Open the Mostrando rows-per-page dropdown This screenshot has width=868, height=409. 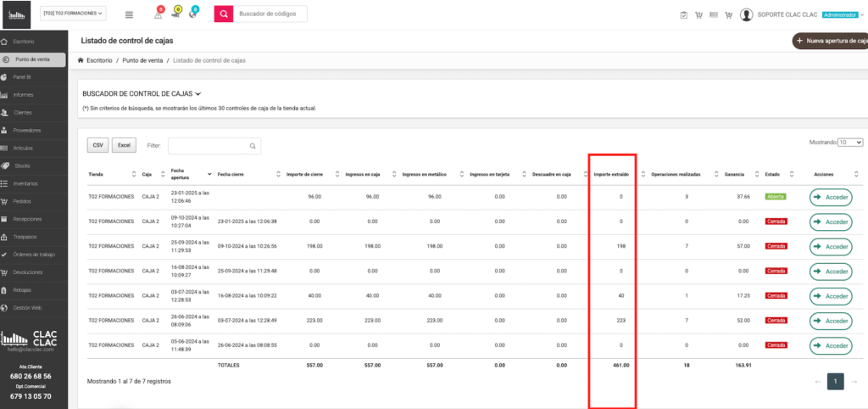pyautogui.click(x=850, y=143)
